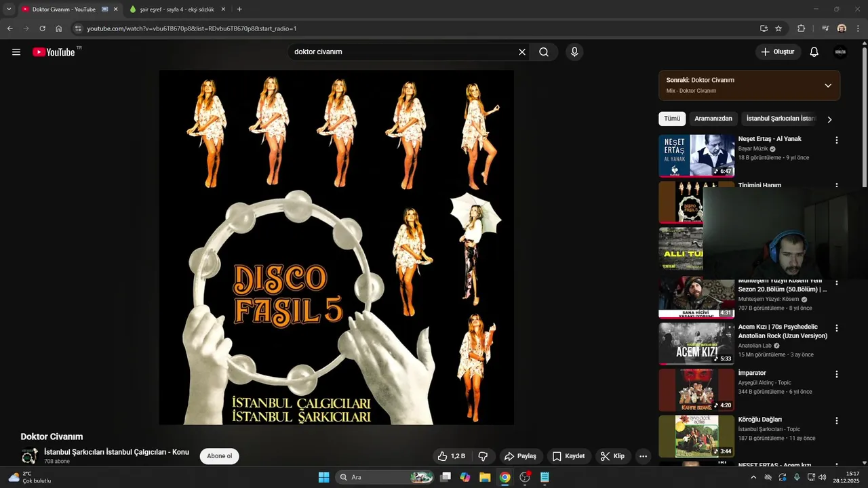Open Windows Start menu
Viewport: 868px width, 488px height.
pyautogui.click(x=323, y=477)
